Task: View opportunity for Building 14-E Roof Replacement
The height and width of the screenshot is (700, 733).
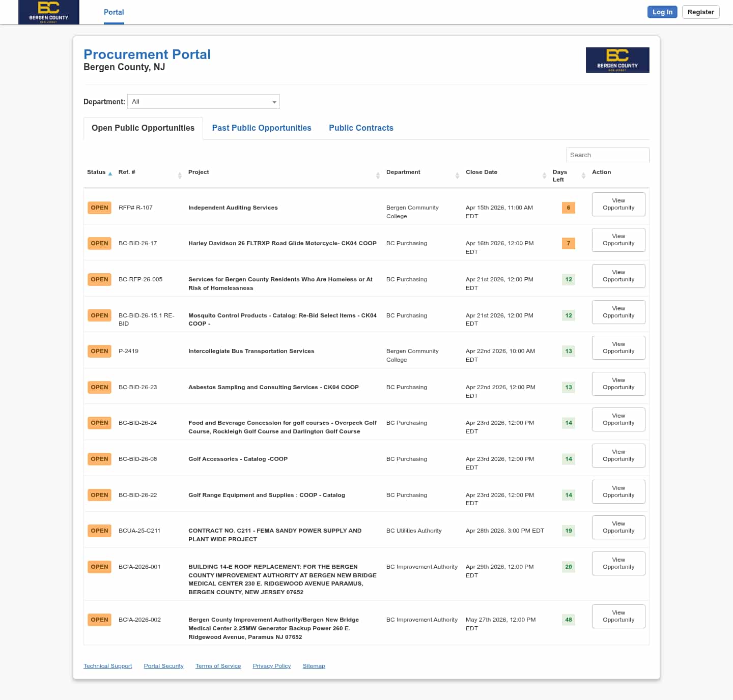Action: click(x=618, y=564)
